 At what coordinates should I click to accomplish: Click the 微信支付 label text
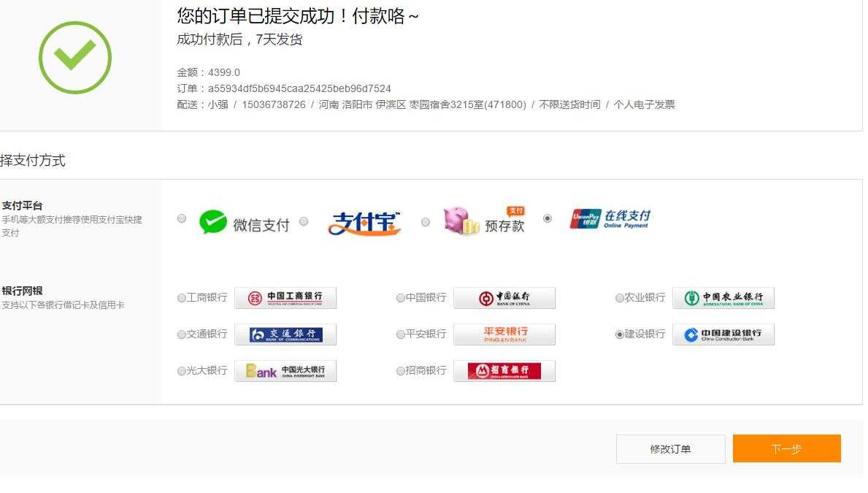point(261,225)
